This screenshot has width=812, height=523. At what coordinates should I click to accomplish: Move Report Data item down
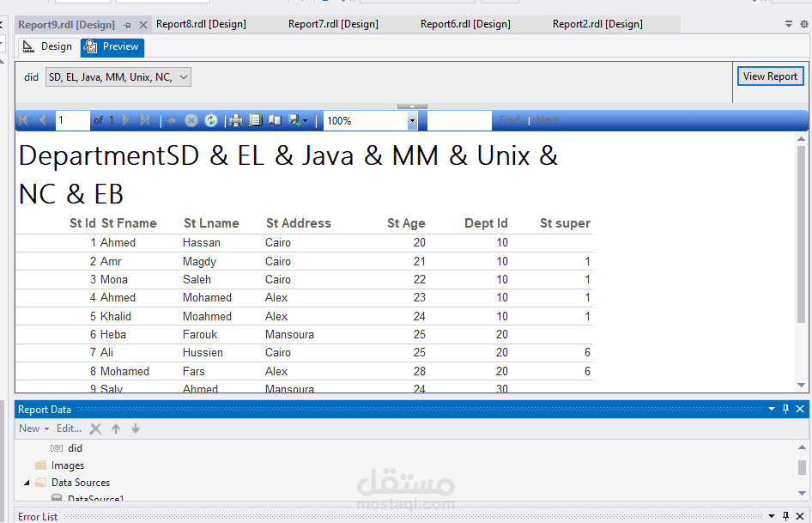pos(135,429)
